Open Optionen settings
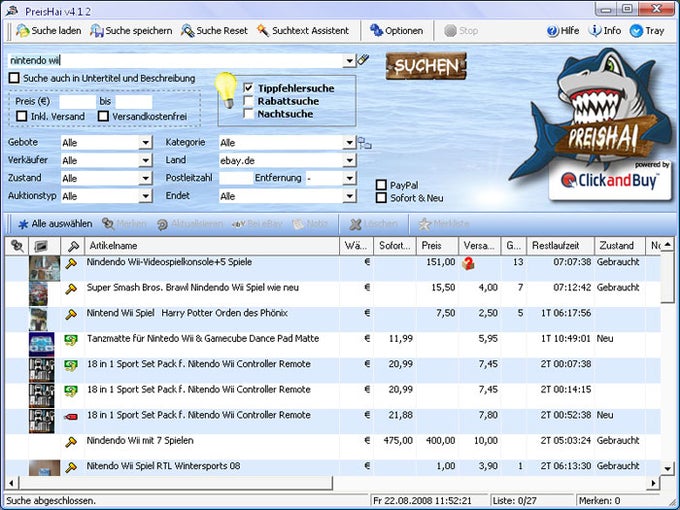Screen dimensions: 680x510 [396, 31]
